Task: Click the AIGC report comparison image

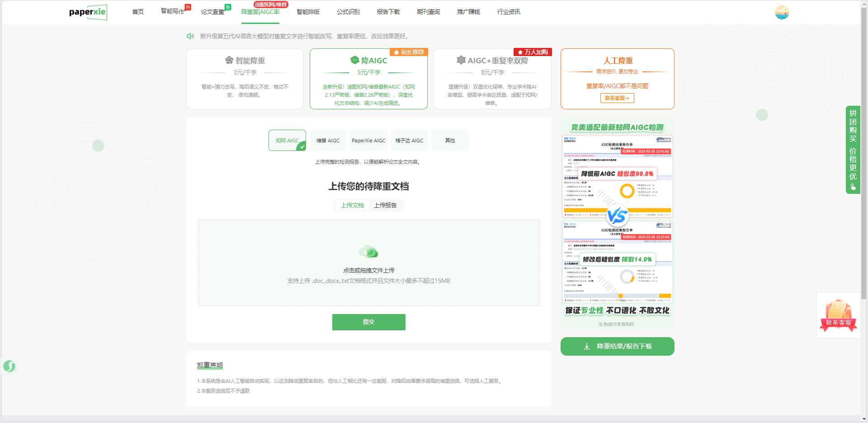Action: [617, 219]
